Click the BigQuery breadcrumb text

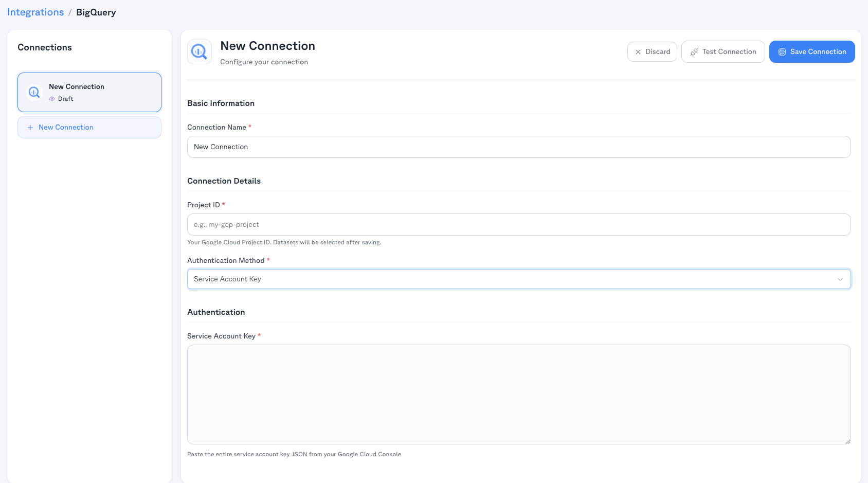point(96,12)
